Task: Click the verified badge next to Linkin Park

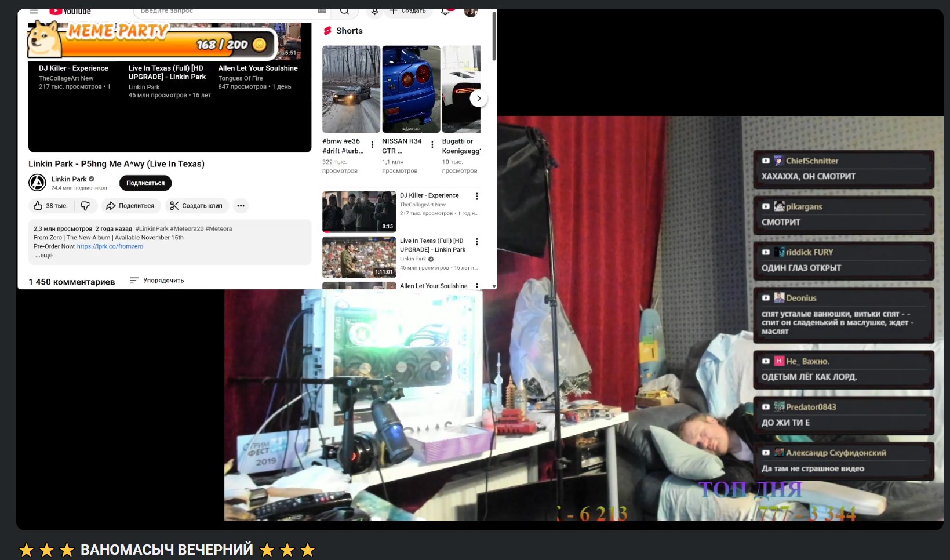Action: [x=92, y=179]
